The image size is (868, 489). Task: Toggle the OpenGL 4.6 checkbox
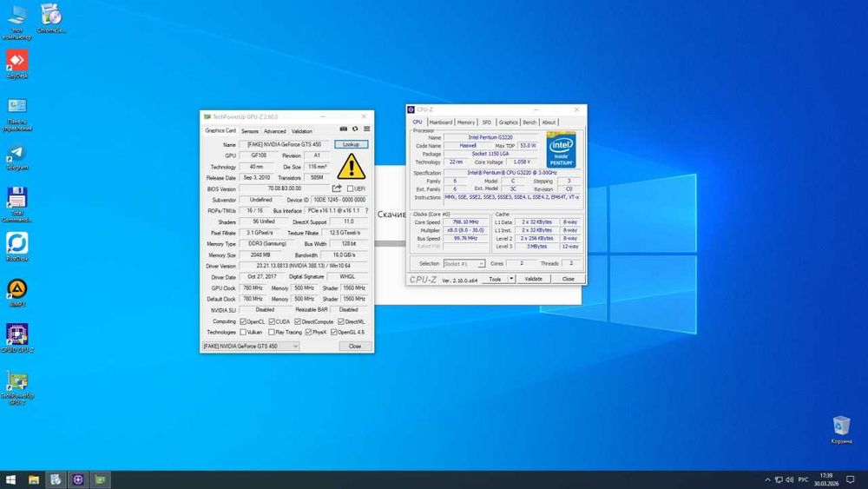click(334, 333)
